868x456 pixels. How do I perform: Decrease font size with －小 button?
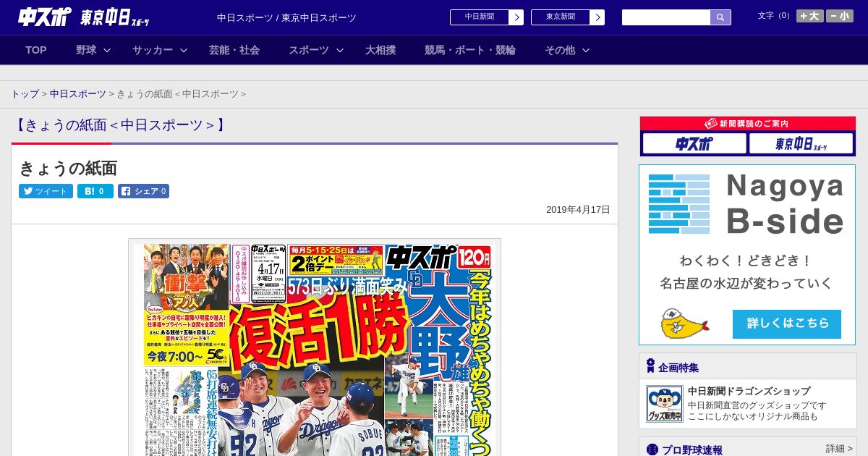tap(840, 16)
